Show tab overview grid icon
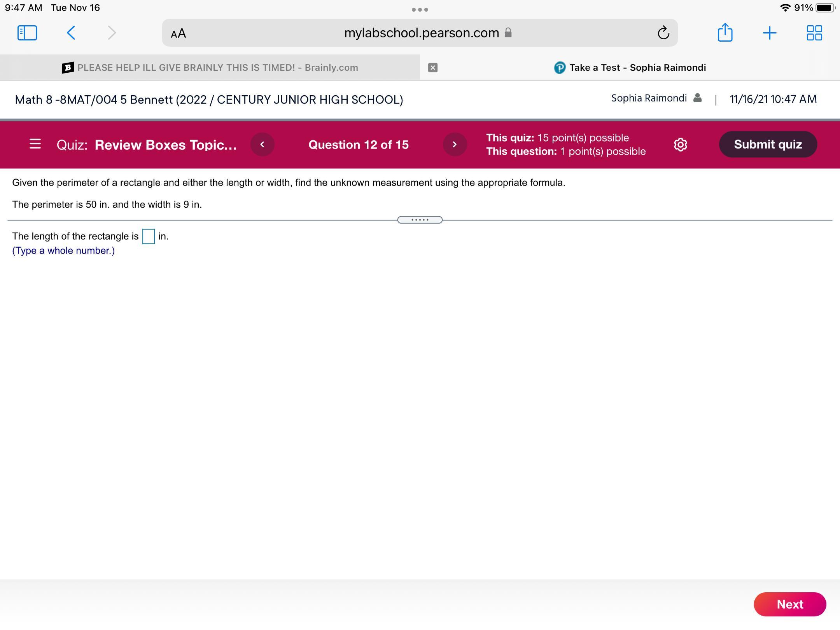Image resolution: width=840 pixels, height=630 pixels. coord(814,33)
